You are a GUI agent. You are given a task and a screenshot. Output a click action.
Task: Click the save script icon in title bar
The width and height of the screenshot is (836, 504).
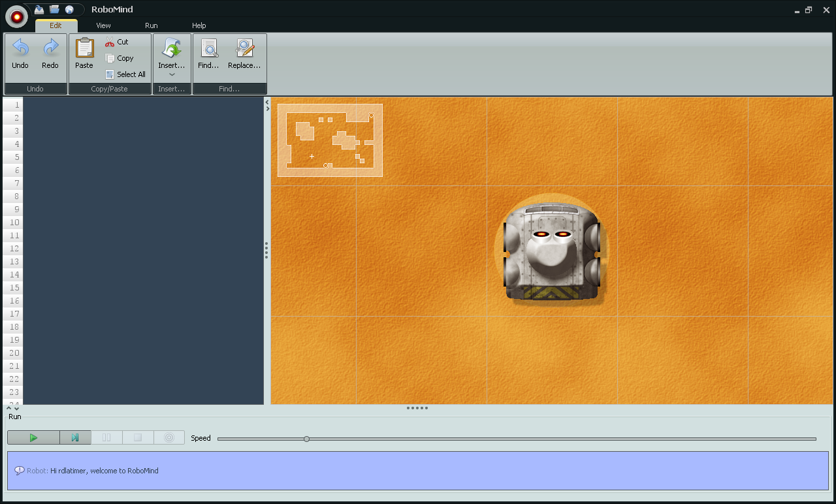pyautogui.click(x=39, y=9)
